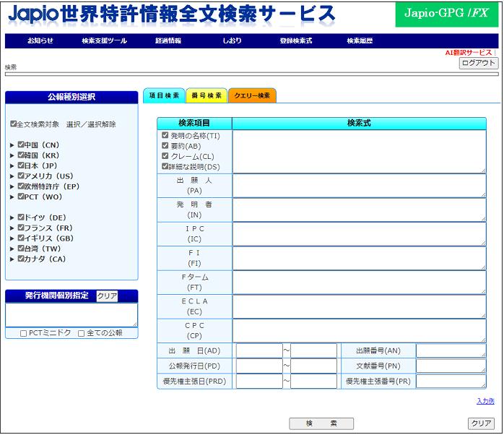Expand the PCT (WO) tree arrow
The height and width of the screenshot is (435, 504).
[x=12, y=197]
